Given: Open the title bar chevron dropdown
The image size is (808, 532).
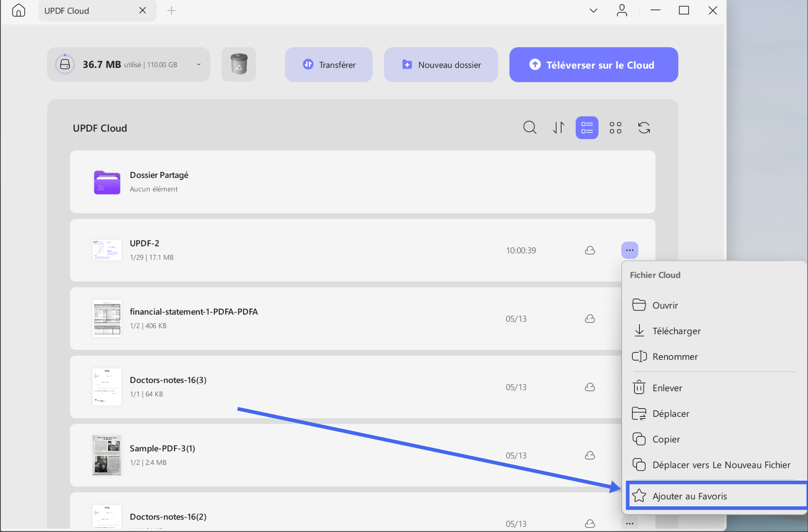Looking at the screenshot, I should 593,10.
